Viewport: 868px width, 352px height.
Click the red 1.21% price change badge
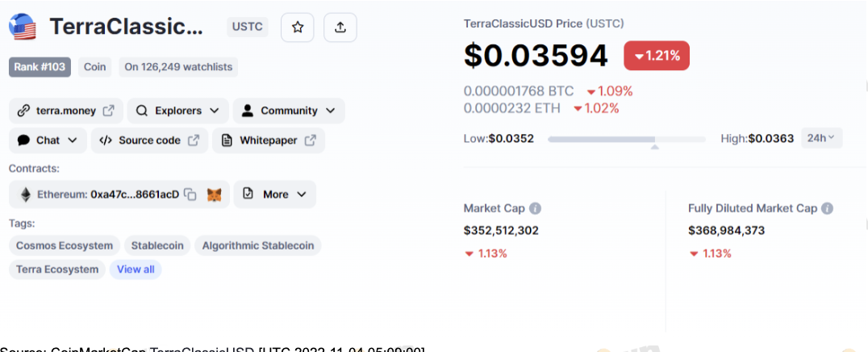coord(657,56)
